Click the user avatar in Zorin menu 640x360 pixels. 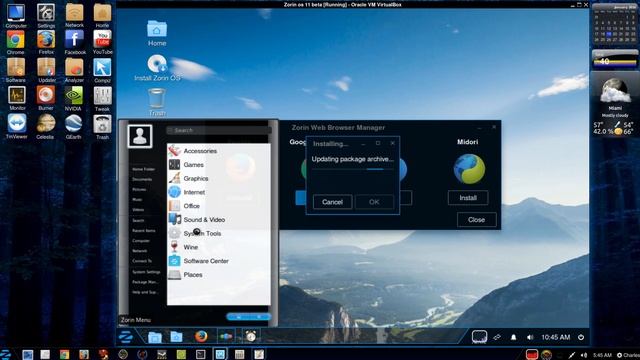click(x=140, y=136)
